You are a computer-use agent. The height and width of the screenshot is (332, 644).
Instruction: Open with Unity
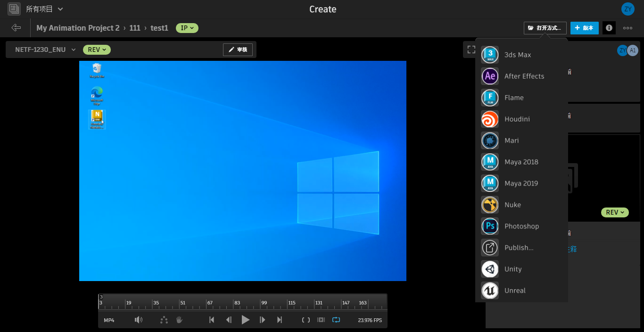[521, 269]
